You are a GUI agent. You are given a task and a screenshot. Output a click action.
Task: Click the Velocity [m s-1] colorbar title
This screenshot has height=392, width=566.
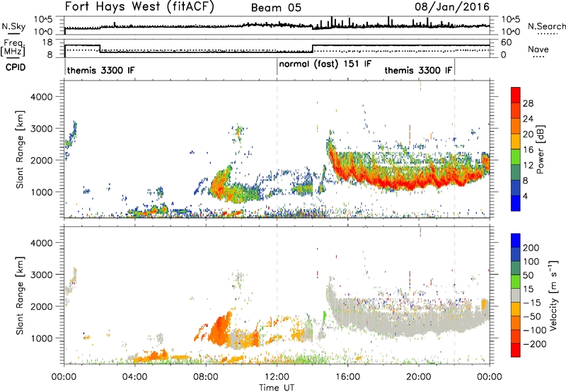[553, 295]
